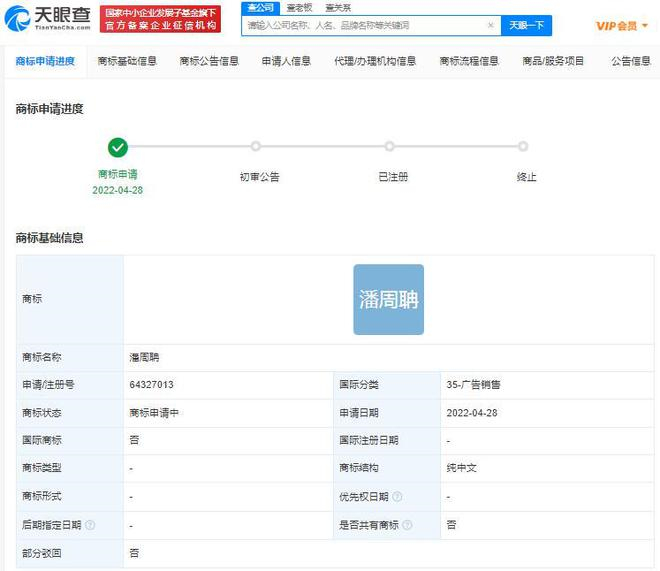Click the red 官方备案企业征信机构 banner
The width and height of the screenshot is (660, 571).
pos(160,19)
